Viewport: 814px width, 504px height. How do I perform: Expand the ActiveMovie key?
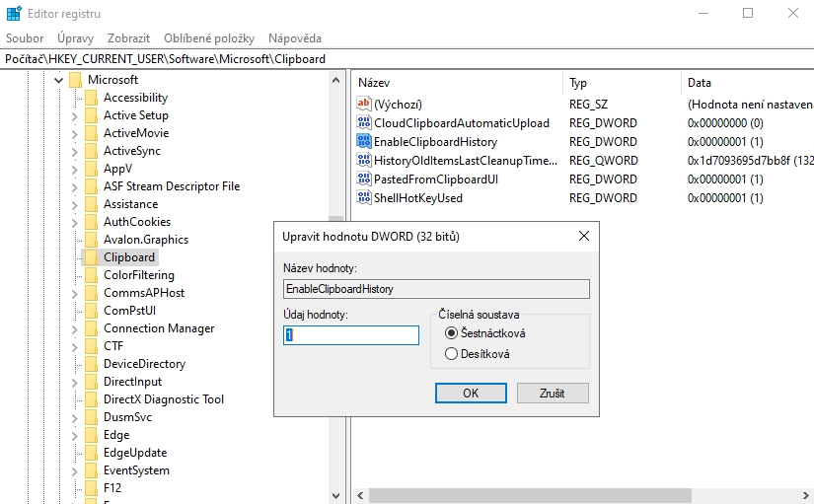pyautogui.click(x=74, y=133)
